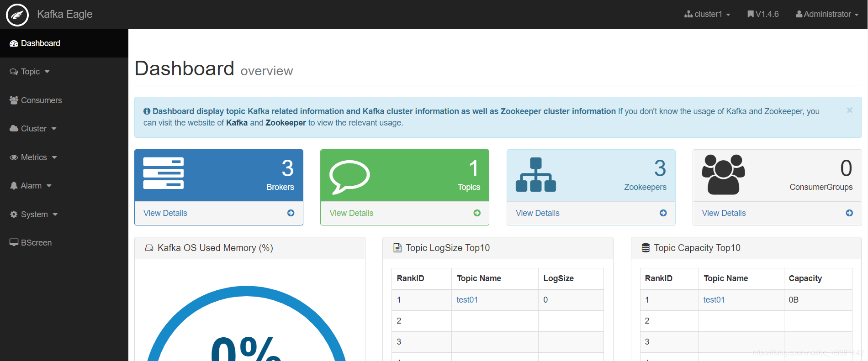This screenshot has width=868, height=361.
Task: Click the Topic Capacity Top10 database icon
Action: click(x=646, y=248)
